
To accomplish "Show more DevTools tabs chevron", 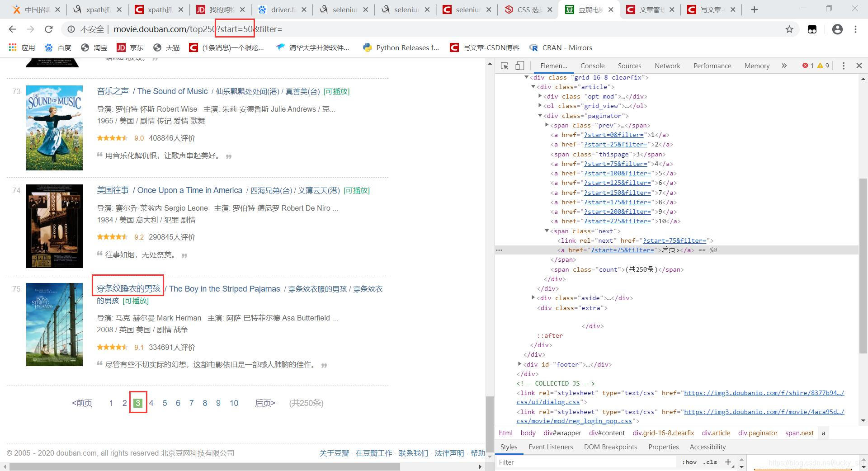I will (784, 66).
